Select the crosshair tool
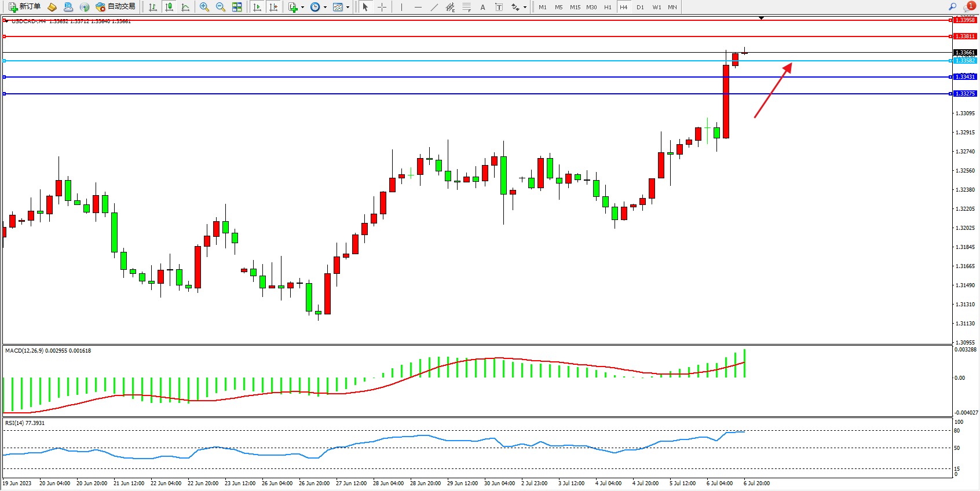 coord(382,7)
